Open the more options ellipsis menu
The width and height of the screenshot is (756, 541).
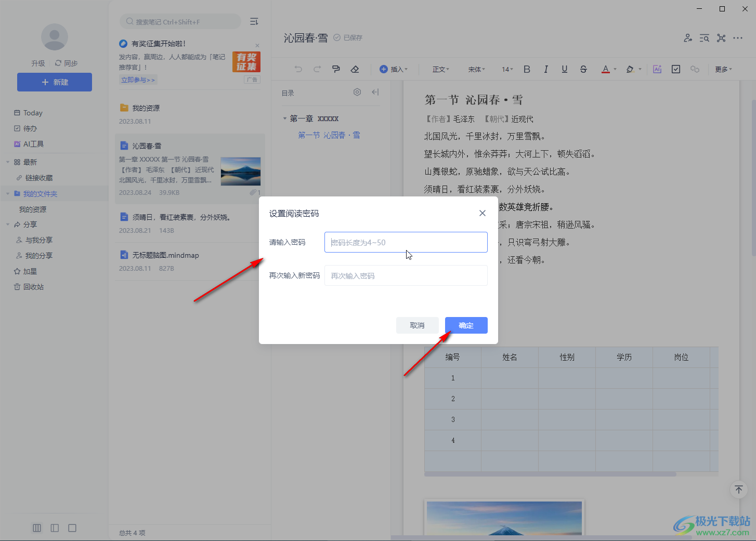738,38
